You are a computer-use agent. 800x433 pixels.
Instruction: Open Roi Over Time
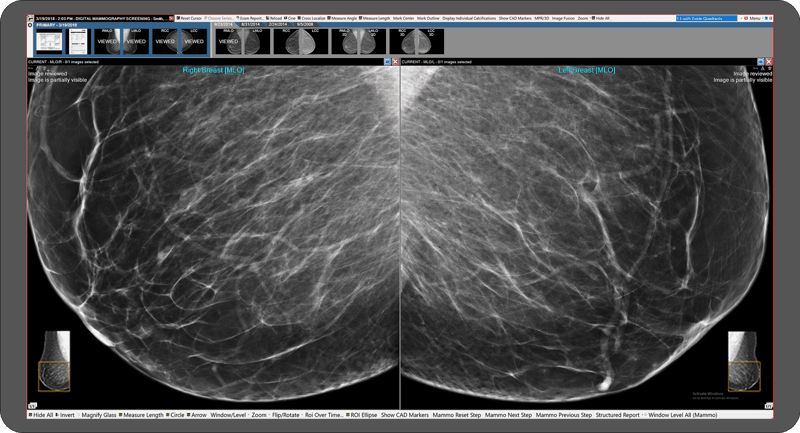[324, 415]
